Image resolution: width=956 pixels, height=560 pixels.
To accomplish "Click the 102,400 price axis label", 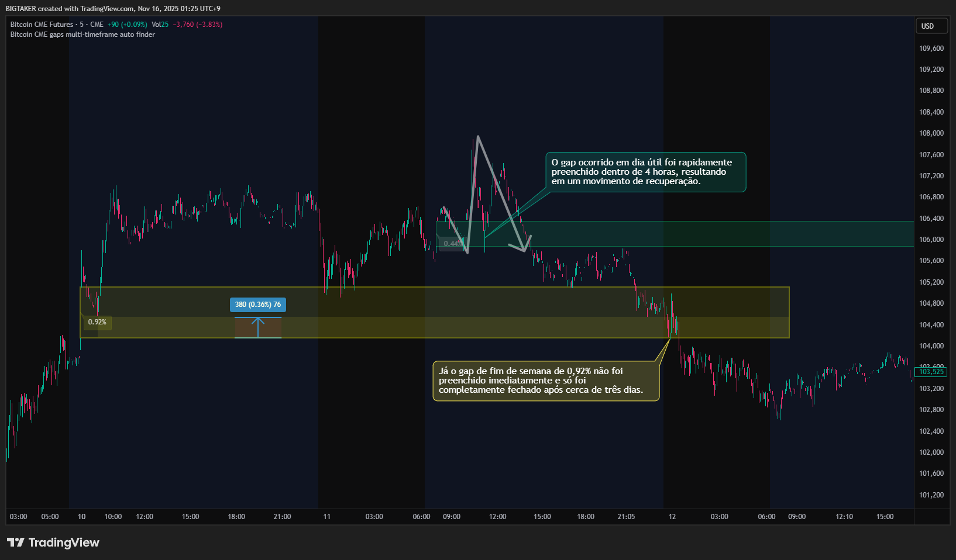I will (x=931, y=431).
